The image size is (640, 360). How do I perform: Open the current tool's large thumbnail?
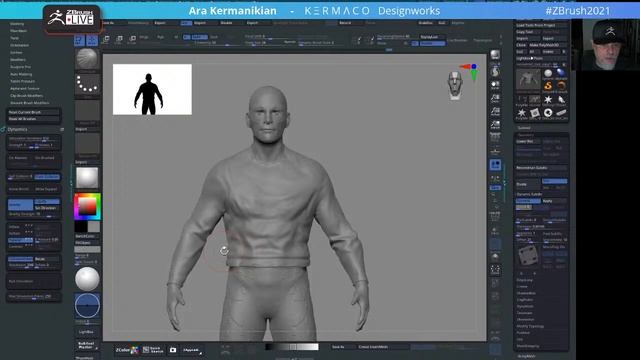(528, 80)
